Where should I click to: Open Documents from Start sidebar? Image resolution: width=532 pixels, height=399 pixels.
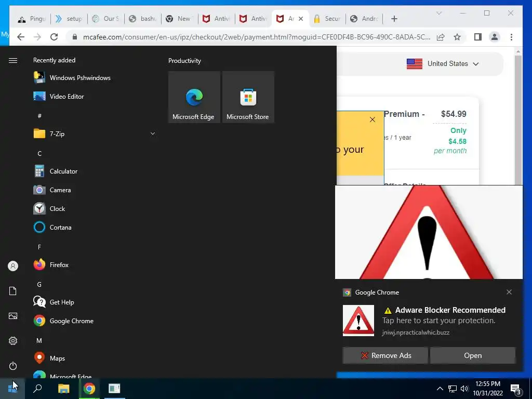[x=13, y=291]
